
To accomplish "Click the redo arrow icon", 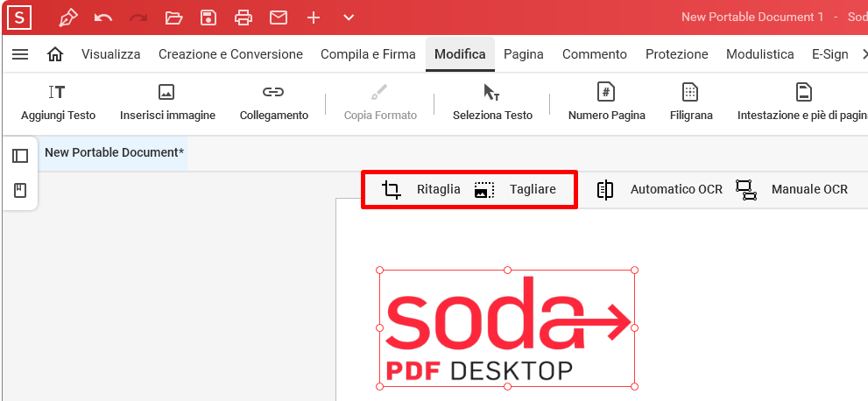I will tap(138, 18).
